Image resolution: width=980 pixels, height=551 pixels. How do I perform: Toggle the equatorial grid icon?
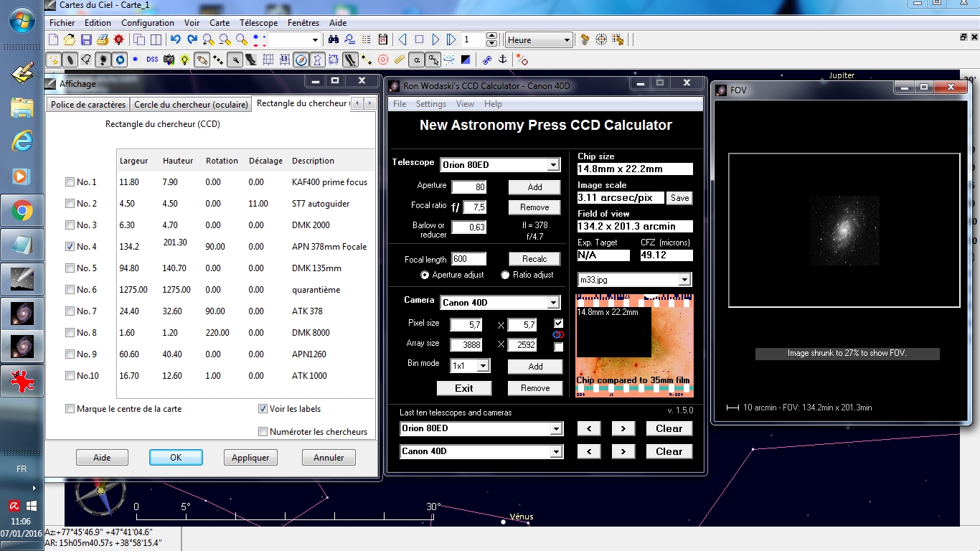coord(285,60)
